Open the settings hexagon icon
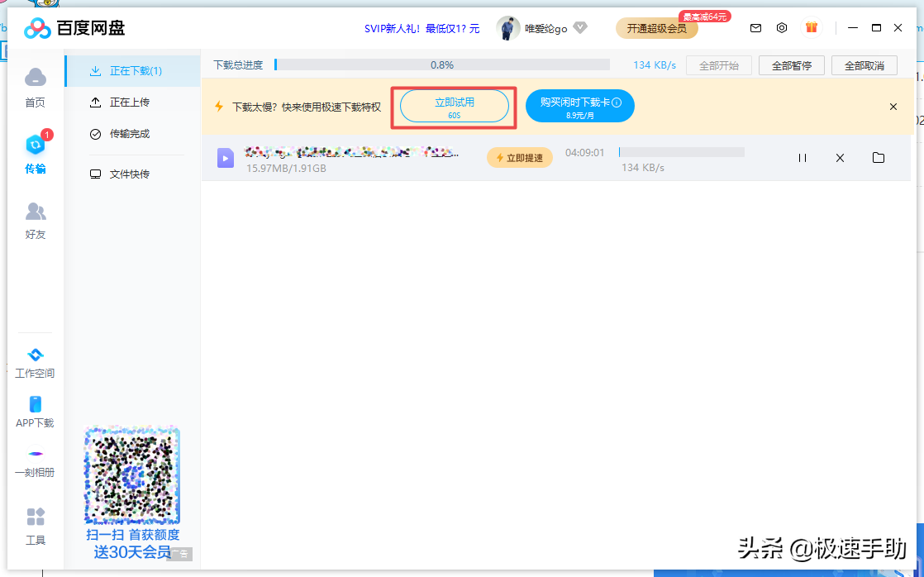Screen dimensions: 924x577 781,28
